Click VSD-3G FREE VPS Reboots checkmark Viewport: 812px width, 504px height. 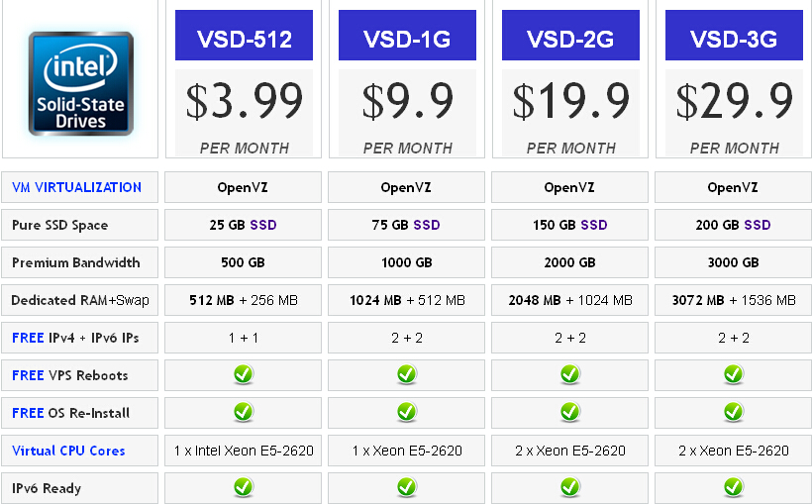pos(734,374)
